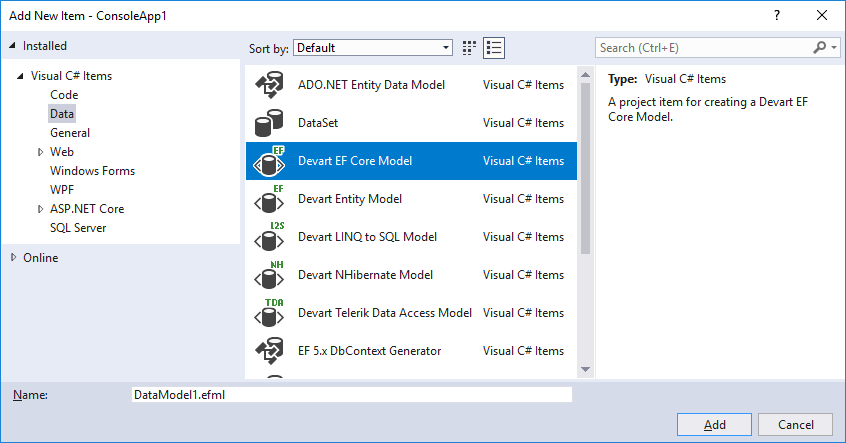The image size is (846, 443).
Task: Select the Code category
Action: tap(64, 95)
